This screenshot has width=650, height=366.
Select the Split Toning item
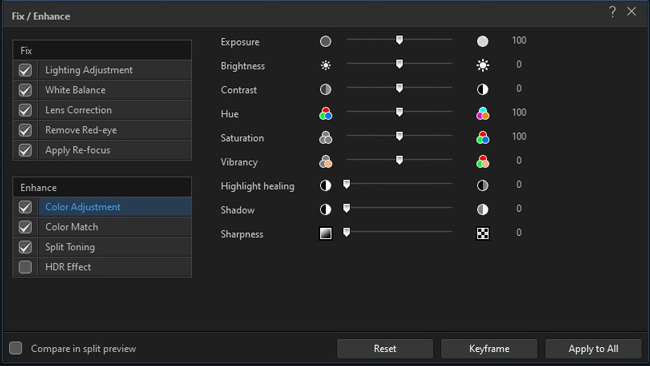pyautogui.click(x=115, y=247)
